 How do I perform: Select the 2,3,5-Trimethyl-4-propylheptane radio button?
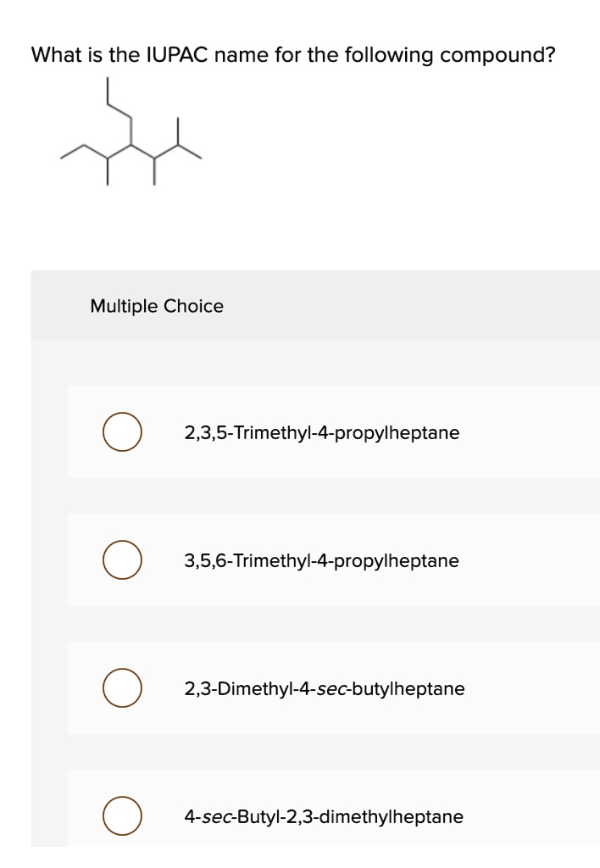point(122,432)
